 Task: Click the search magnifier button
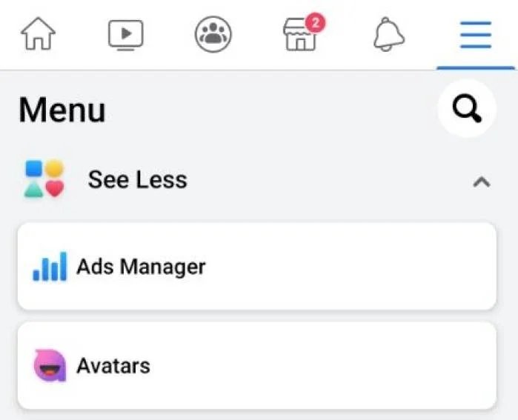467,110
